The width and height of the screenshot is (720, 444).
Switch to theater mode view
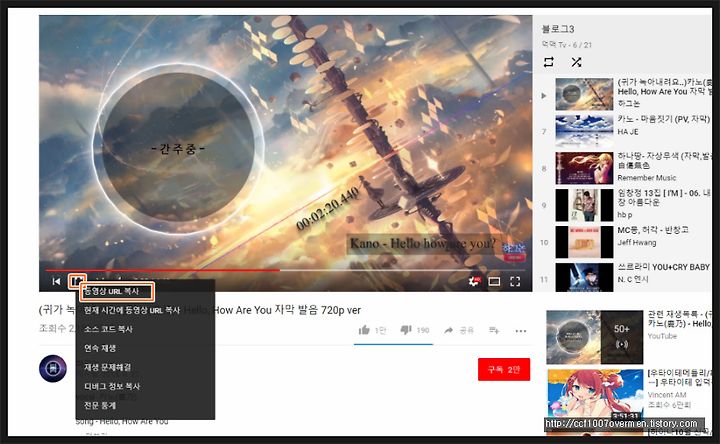[x=494, y=281]
